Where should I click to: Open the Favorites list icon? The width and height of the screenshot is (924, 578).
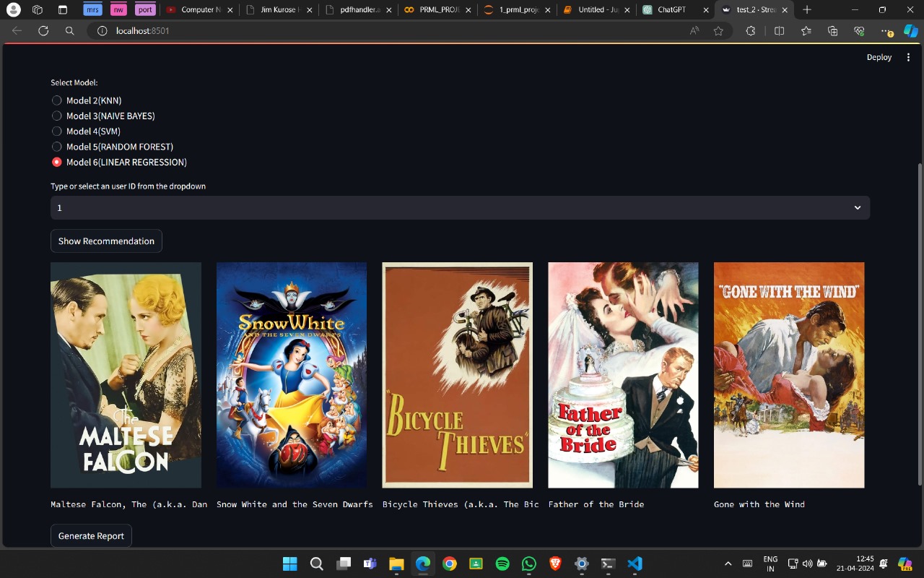tap(806, 31)
